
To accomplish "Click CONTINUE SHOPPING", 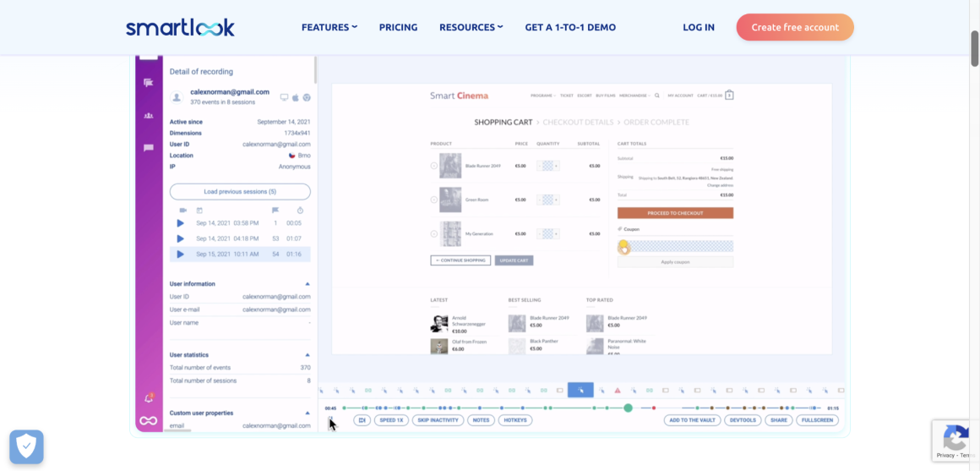I will [x=460, y=260].
